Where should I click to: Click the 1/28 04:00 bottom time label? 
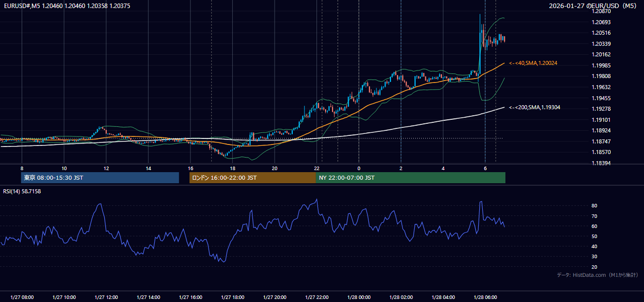[x=443, y=297]
